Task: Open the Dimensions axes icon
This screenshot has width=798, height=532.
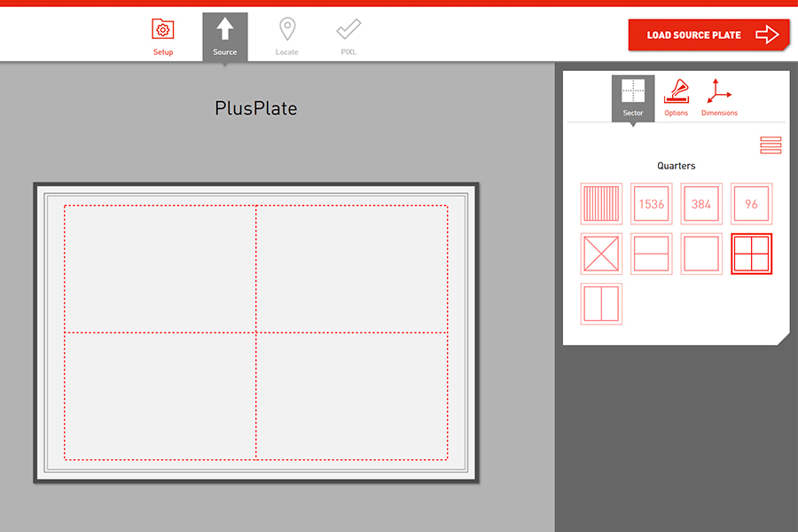Action: [x=719, y=98]
